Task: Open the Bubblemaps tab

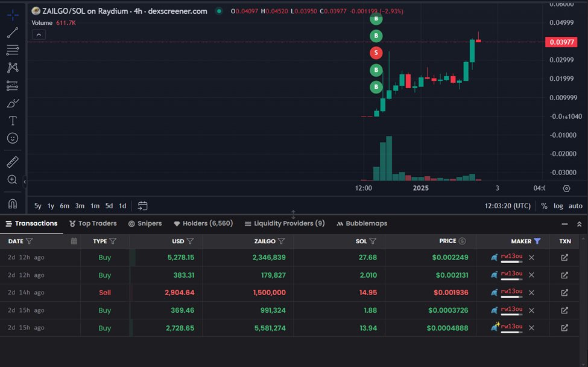Action: tap(362, 224)
